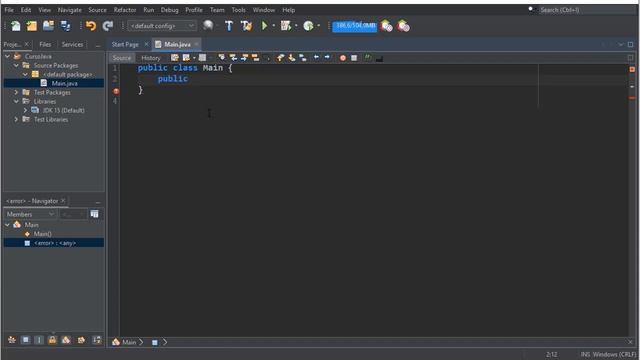Expand the JDK 15 (Default) node
Viewport: 640px width, 360px height.
click(25, 110)
